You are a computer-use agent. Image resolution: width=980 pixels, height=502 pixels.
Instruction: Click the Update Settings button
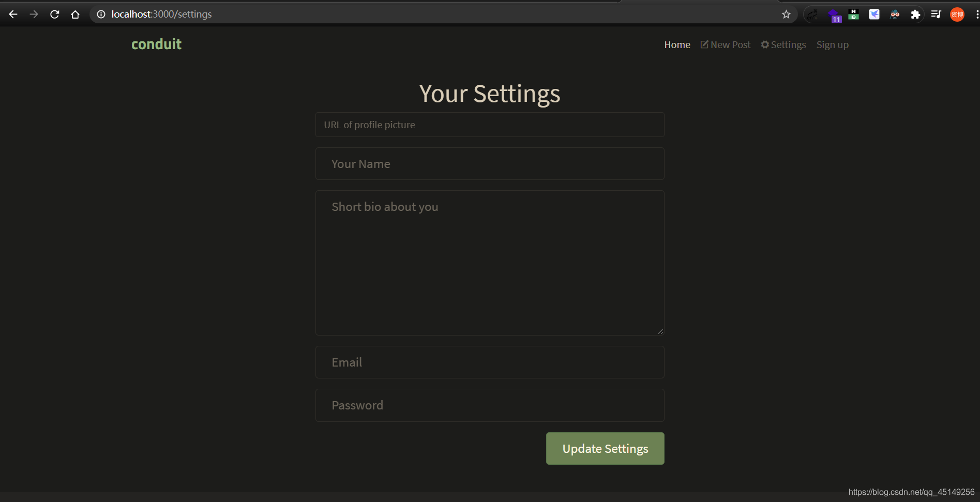(605, 449)
